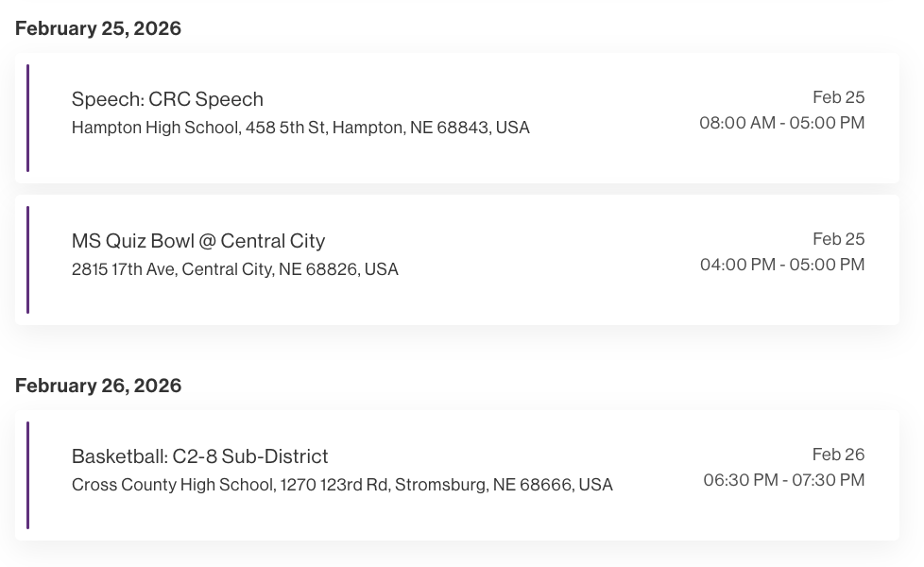Click the purple bar on the Quiz Bowl card
Image resolution: width=924 pixels, height=567 pixels.
28,260
